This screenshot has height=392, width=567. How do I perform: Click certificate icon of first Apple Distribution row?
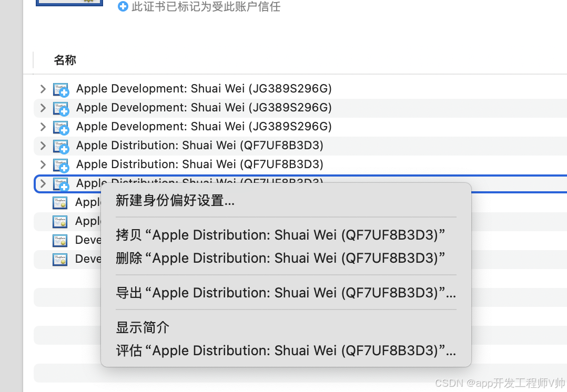[61, 146]
